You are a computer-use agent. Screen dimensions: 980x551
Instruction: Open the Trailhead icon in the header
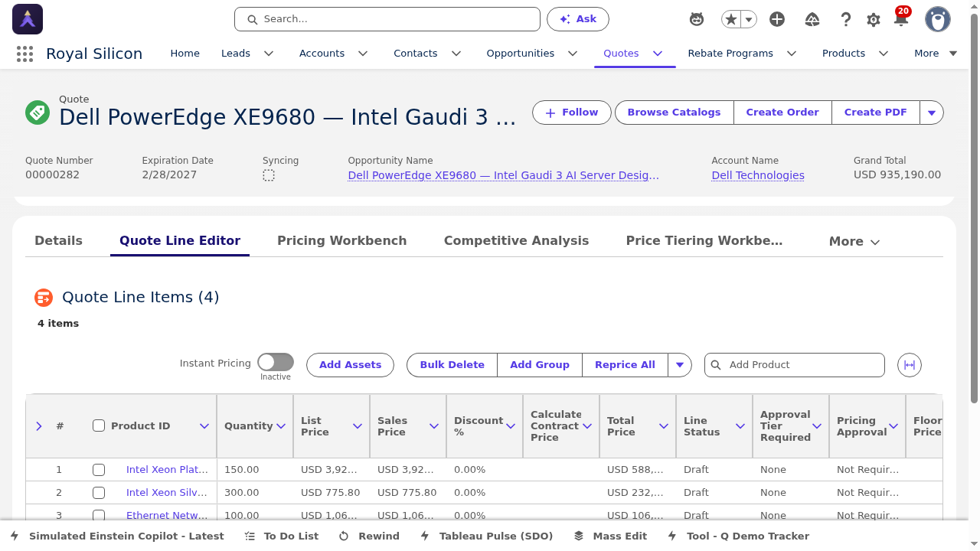[813, 19]
